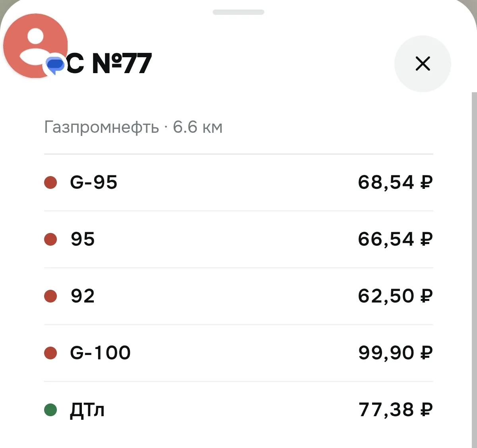Open the Газпромнефть 6.6 км subtitle

133,128
